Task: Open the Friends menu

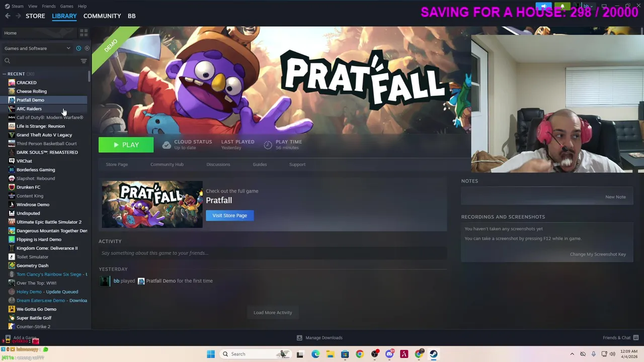Action: tap(49, 6)
